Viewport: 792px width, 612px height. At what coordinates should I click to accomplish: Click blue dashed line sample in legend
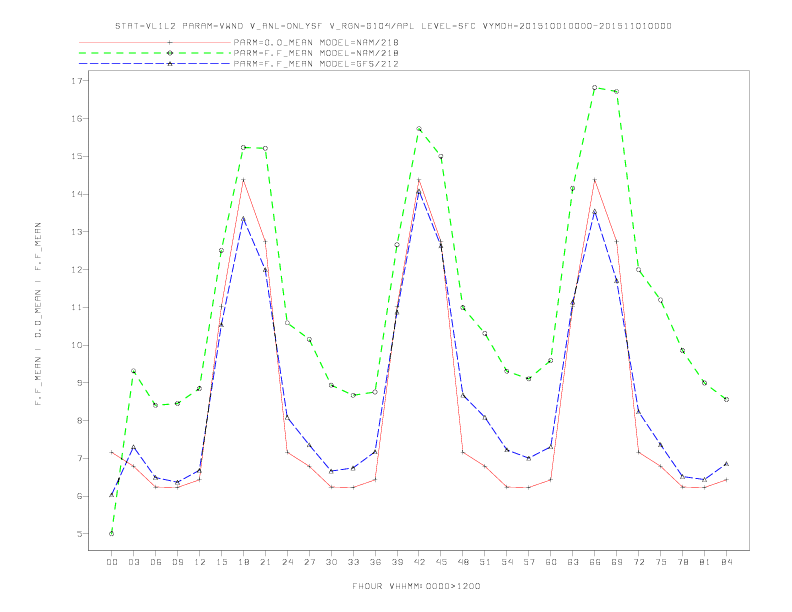pos(155,64)
